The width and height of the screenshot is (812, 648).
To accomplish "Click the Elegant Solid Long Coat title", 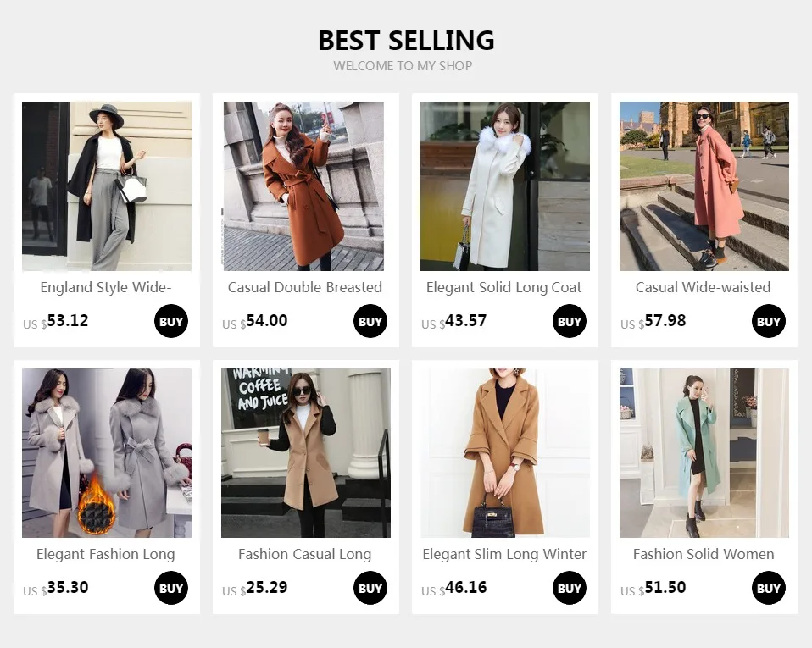I will [503, 287].
